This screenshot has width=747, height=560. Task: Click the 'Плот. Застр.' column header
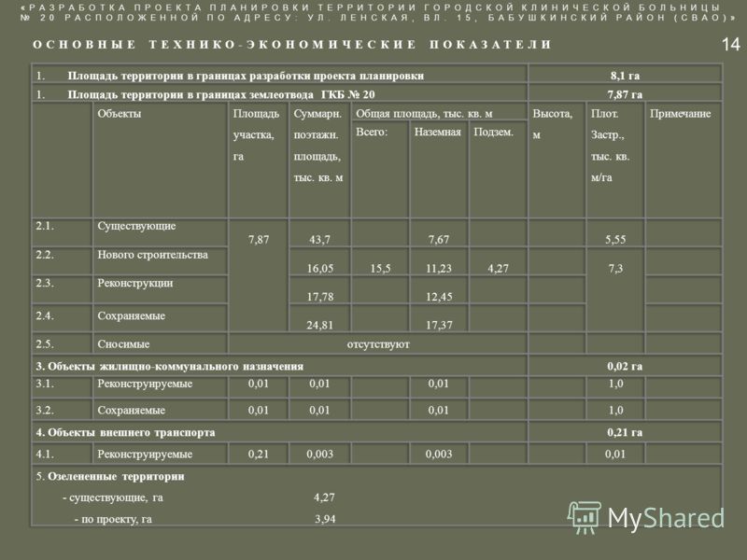[610, 146]
